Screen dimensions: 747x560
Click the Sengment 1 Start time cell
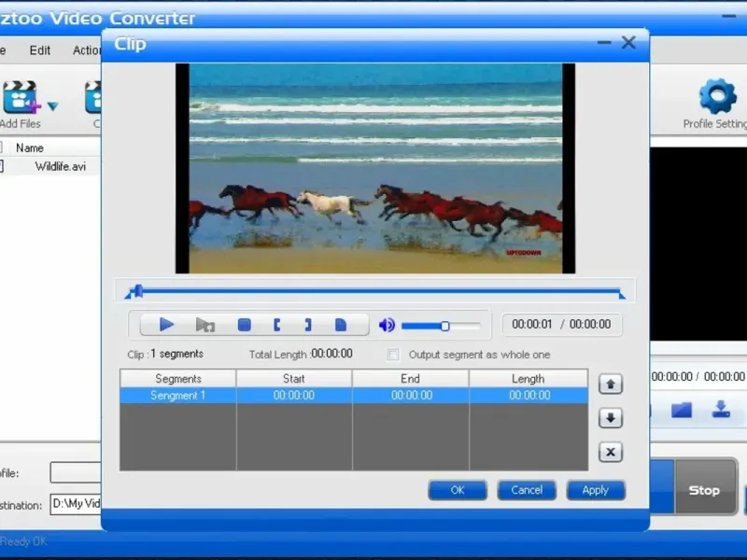click(x=294, y=395)
